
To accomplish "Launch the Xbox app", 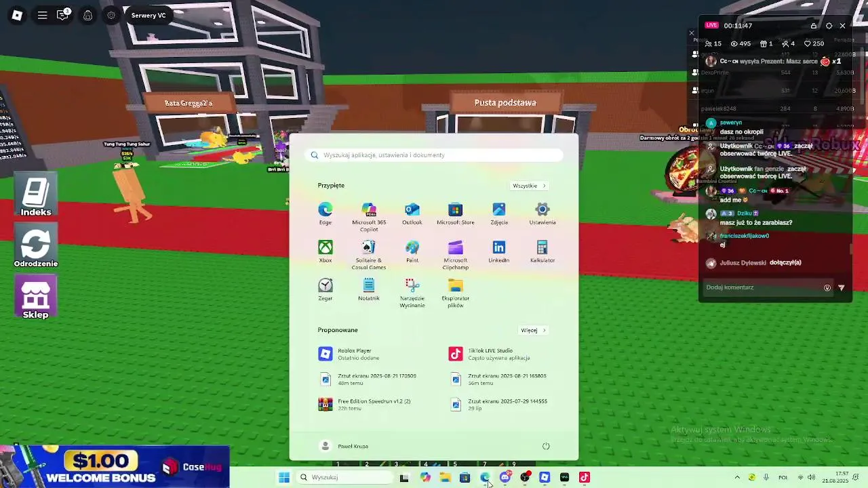I will (325, 251).
